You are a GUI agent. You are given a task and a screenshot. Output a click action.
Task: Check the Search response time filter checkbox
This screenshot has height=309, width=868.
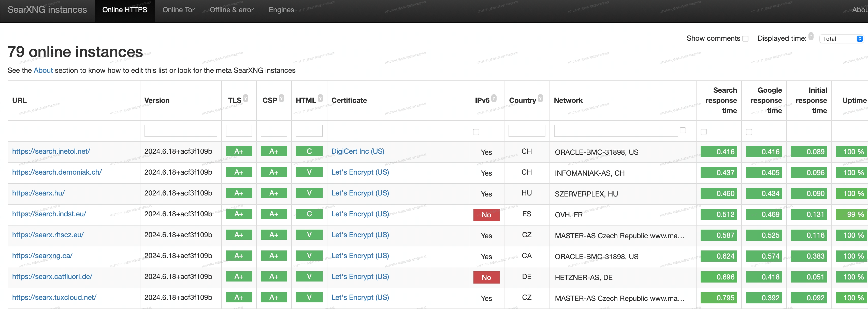[x=704, y=132]
